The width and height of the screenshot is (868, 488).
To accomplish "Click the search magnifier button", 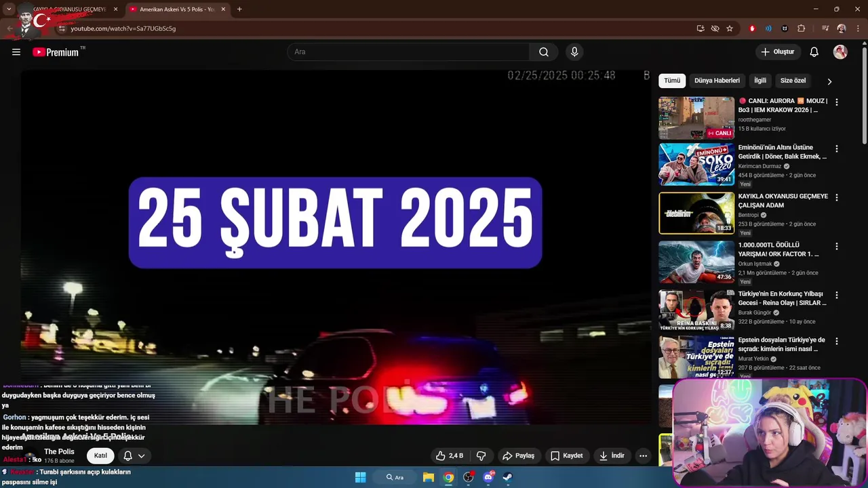I will (x=544, y=52).
